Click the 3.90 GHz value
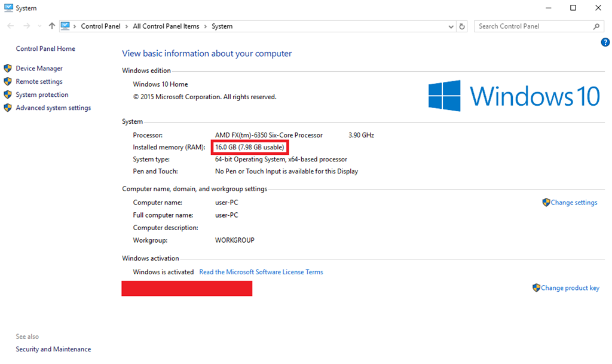Image resolution: width=612 pixels, height=364 pixels. coord(361,135)
